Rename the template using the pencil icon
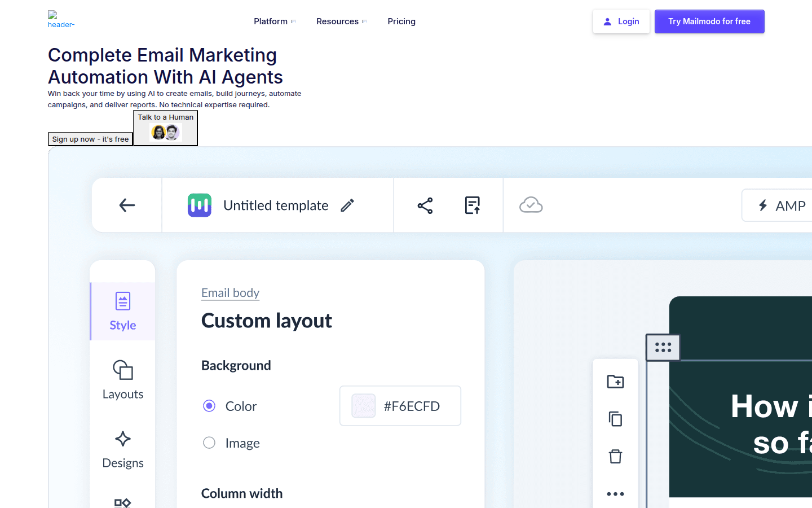Screen dimensions: 812x508 (347, 205)
